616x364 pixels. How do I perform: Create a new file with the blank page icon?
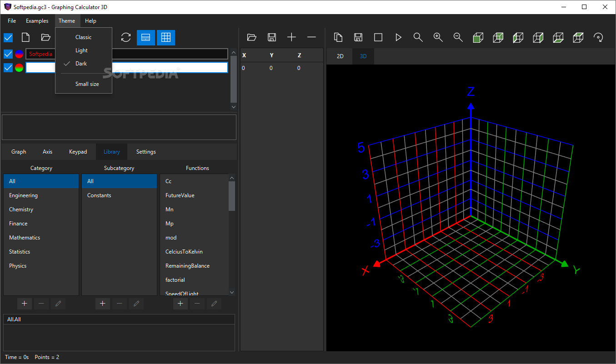[26, 37]
